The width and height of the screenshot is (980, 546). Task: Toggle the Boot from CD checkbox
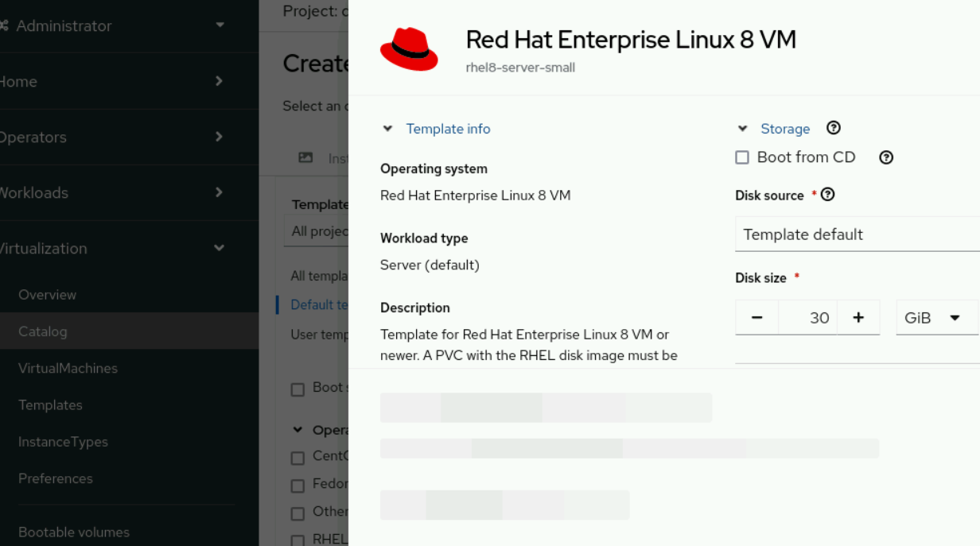coord(742,157)
